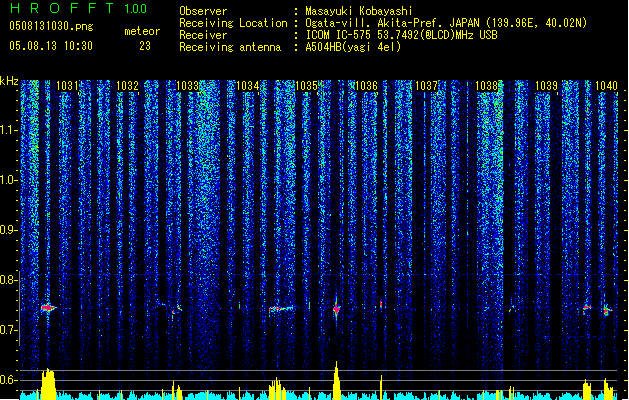
Task: Click the Receiving Location label
Action: tap(233, 23)
